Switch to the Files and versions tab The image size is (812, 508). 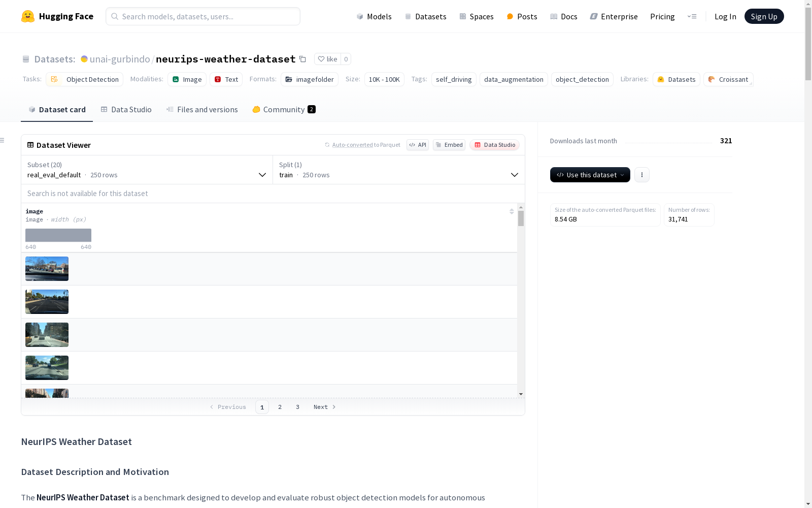click(x=201, y=109)
